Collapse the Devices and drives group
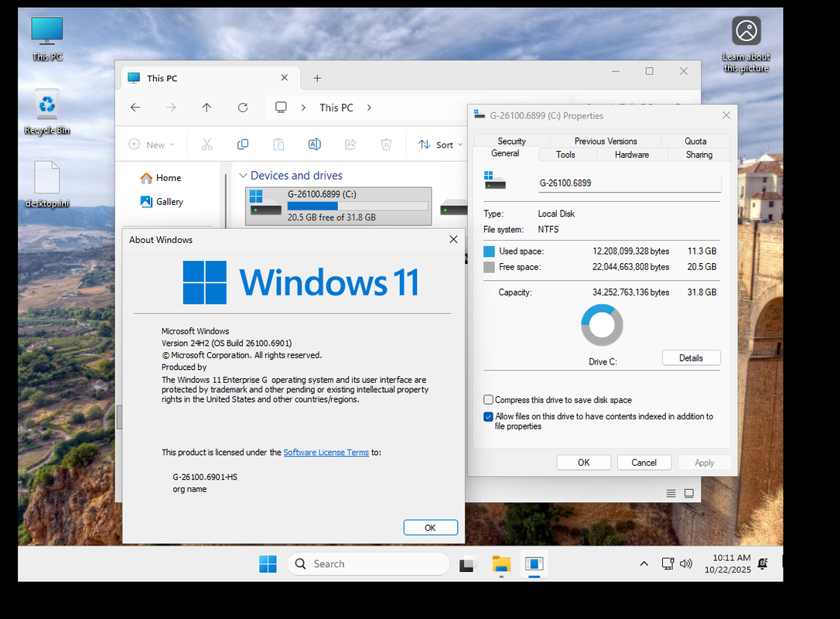The width and height of the screenshot is (840, 619). click(x=243, y=175)
